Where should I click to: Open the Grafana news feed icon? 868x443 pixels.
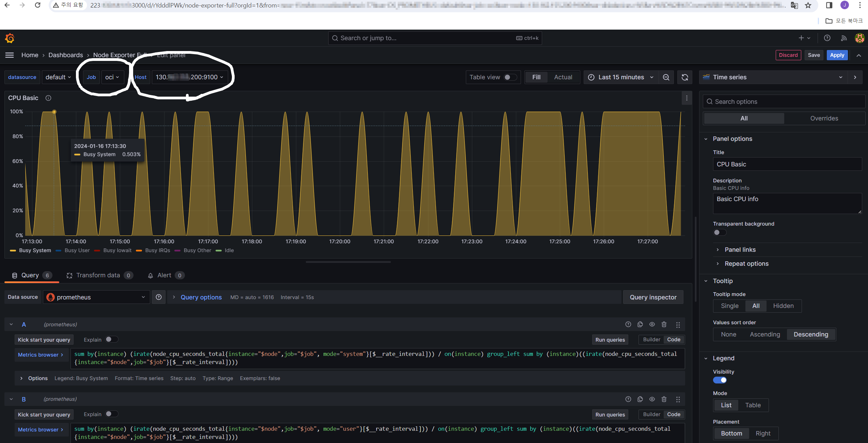843,38
